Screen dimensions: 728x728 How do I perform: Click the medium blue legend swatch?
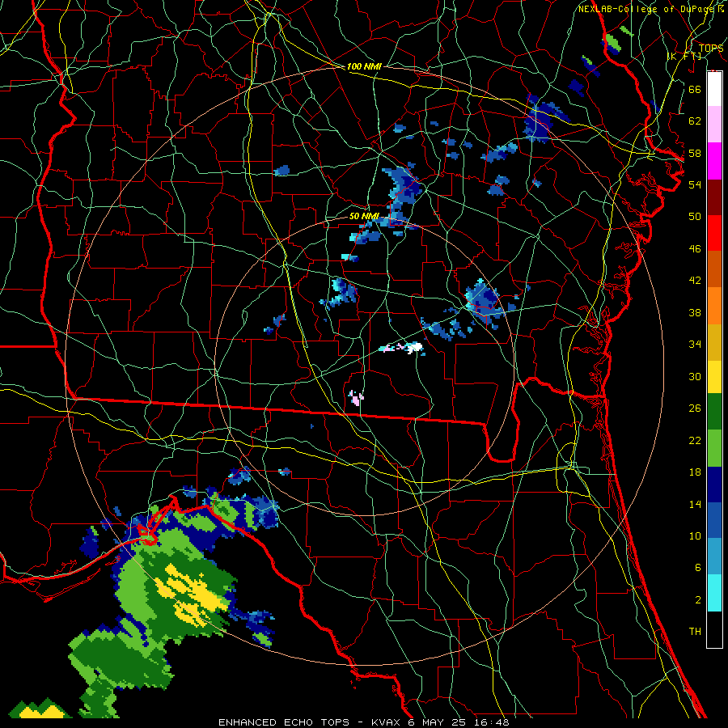tap(714, 520)
